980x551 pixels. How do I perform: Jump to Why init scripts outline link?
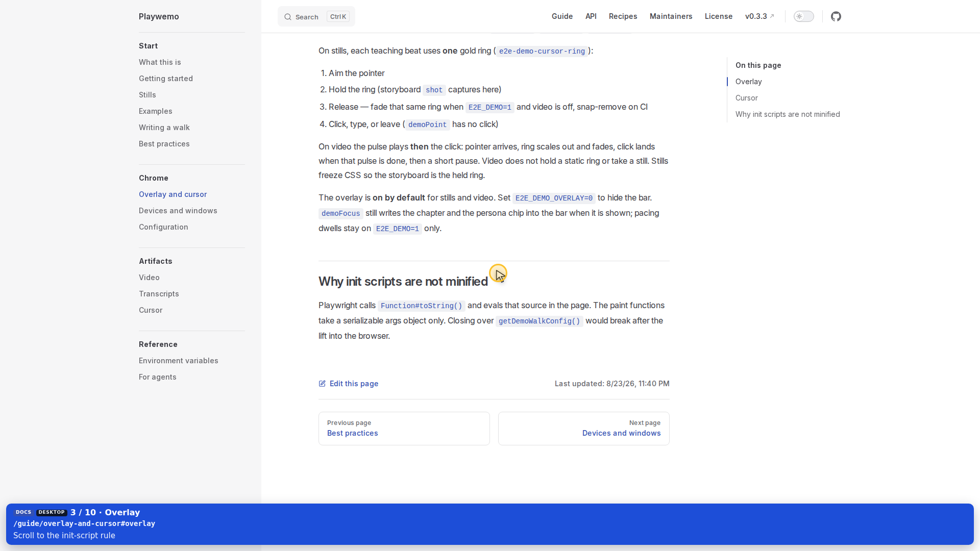tap(788, 114)
